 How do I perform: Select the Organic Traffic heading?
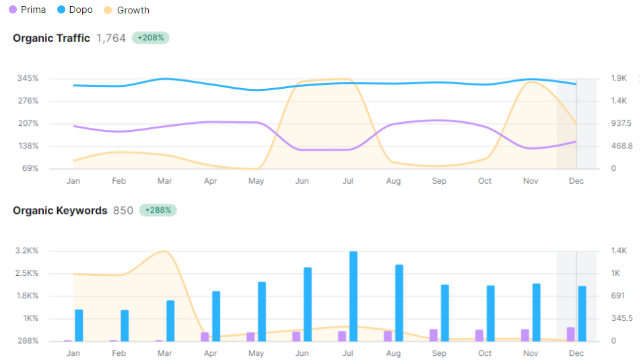pos(51,38)
